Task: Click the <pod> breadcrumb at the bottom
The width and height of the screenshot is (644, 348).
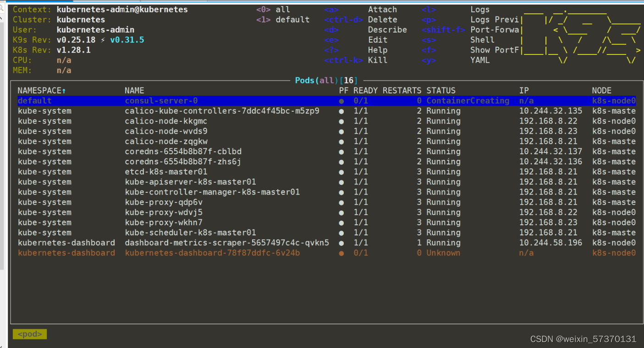Action: tap(30, 334)
